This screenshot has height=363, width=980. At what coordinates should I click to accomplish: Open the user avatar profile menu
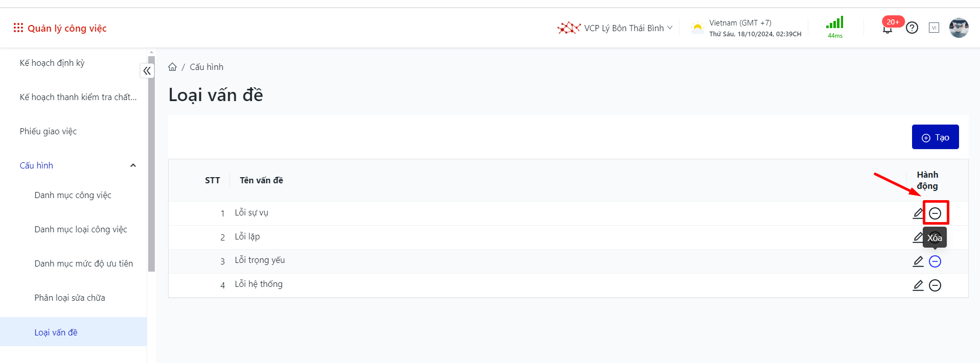pos(959,28)
